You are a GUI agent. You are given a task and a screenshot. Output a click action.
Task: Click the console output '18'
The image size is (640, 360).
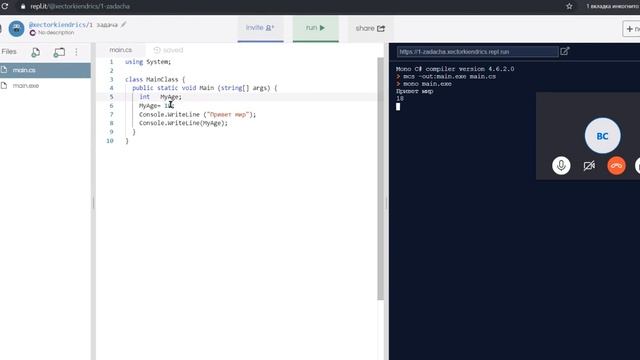click(400, 98)
